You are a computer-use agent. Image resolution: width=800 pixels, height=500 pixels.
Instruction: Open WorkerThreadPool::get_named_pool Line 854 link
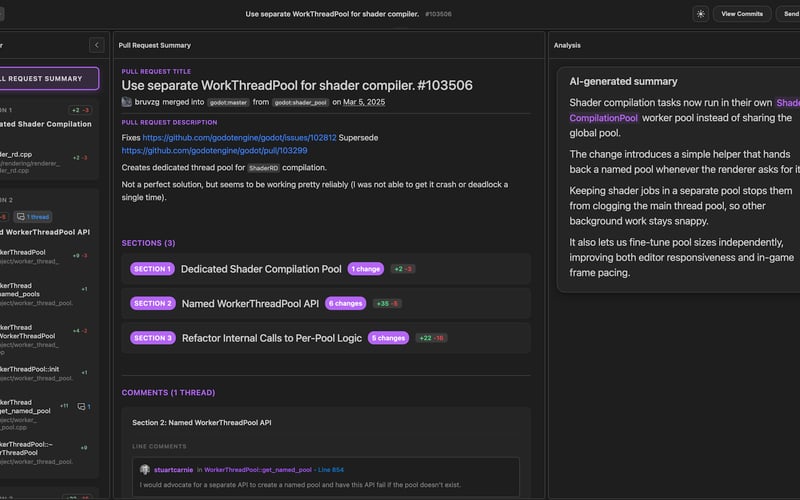tap(274, 470)
